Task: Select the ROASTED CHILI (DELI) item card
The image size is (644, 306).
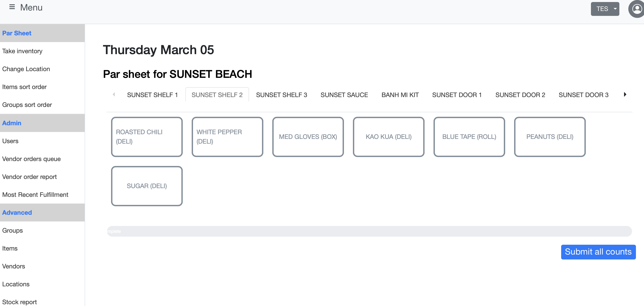Action: pyautogui.click(x=147, y=137)
